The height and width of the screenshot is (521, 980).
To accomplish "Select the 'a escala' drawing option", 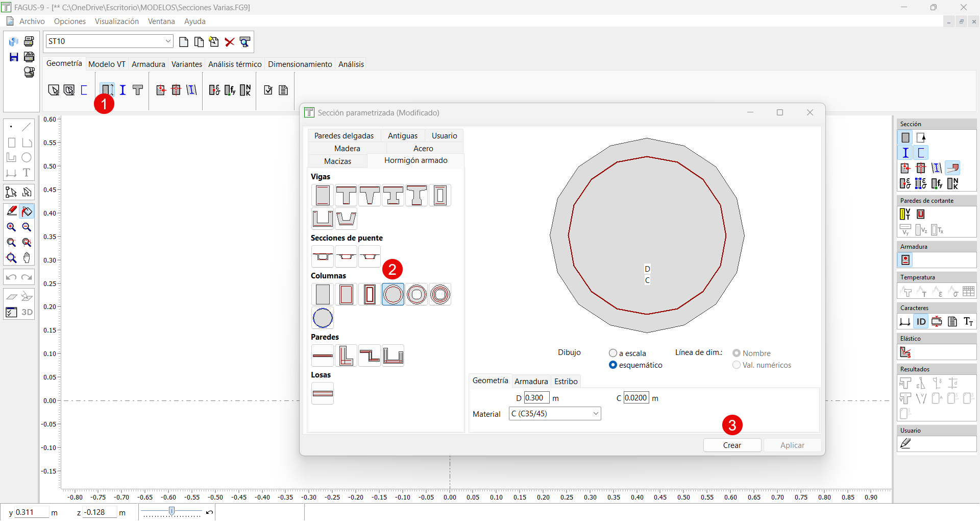I will coord(613,353).
